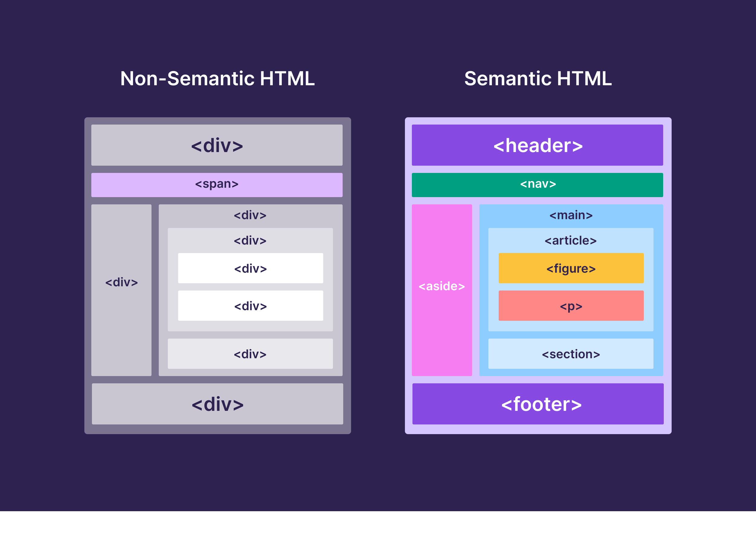
Task: Select the yellow <figure> block
Action: (571, 268)
